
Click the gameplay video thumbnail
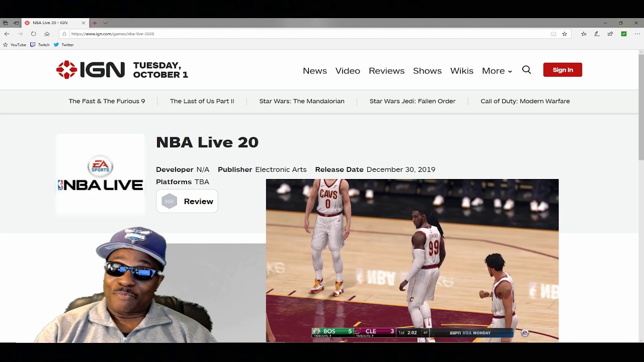412,260
